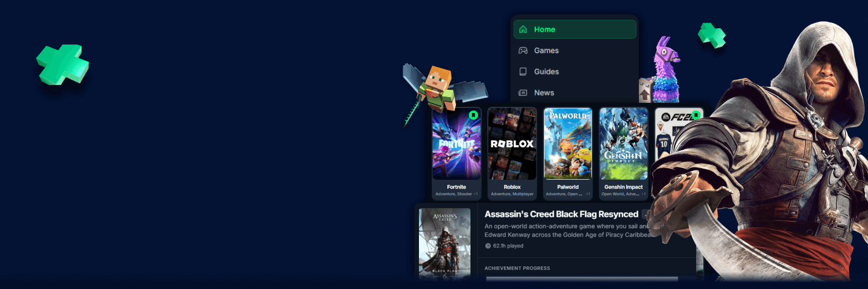Go to the Guides menu item
Image resolution: width=868 pixels, height=289 pixels.
point(575,72)
